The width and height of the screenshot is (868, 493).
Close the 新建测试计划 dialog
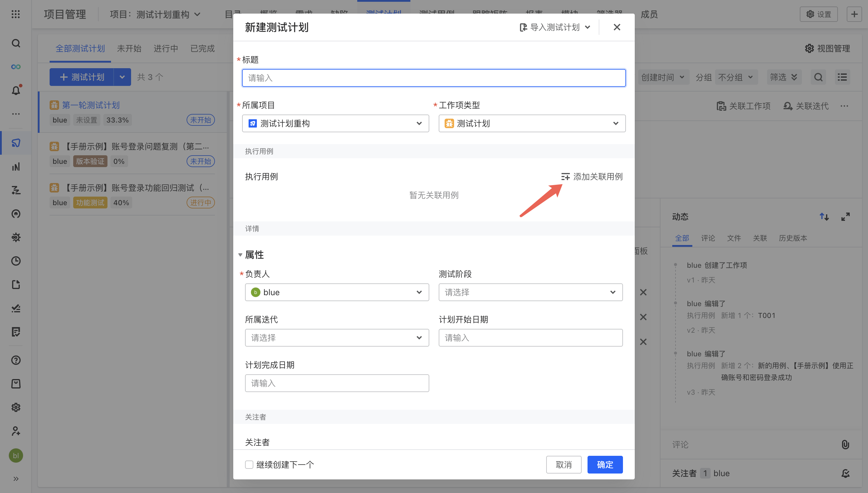616,27
